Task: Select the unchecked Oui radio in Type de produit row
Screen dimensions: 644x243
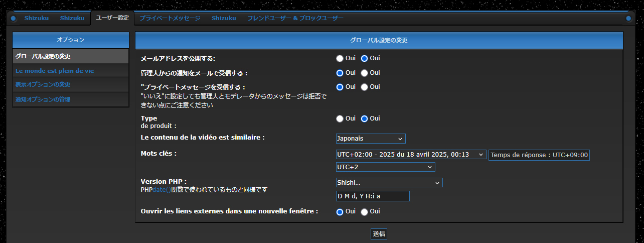Action: 340,118
